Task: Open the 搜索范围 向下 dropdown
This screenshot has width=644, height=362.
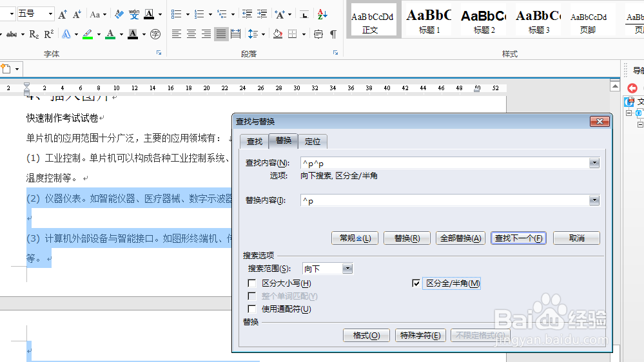Action: click(347, 269)
